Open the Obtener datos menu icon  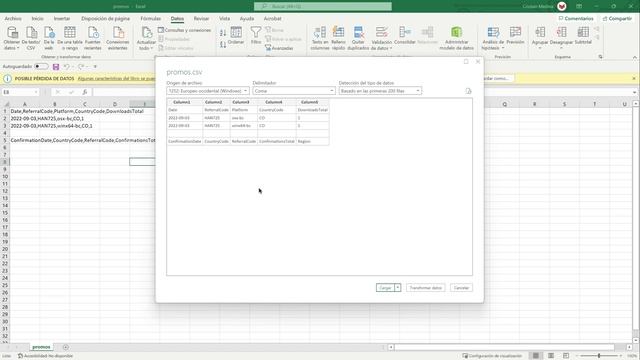(x=12, y=32)
